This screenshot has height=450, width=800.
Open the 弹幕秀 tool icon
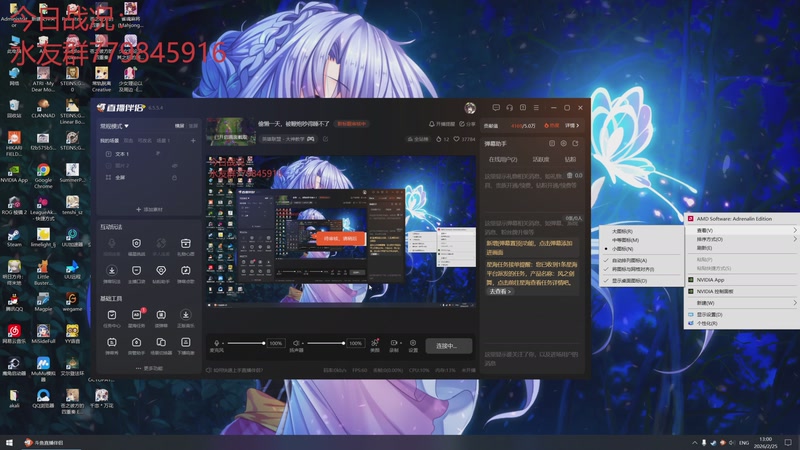click(x=112, y=342)
